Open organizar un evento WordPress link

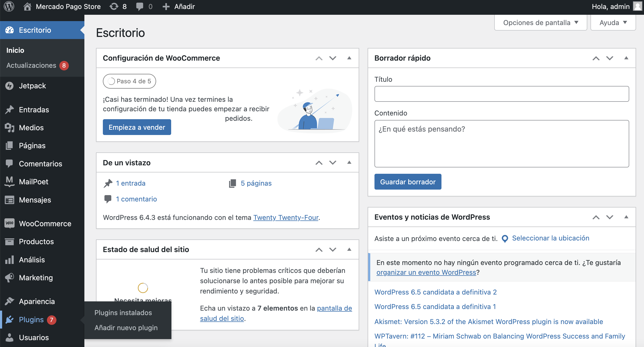pyautogui.click(x=426, y=272)
